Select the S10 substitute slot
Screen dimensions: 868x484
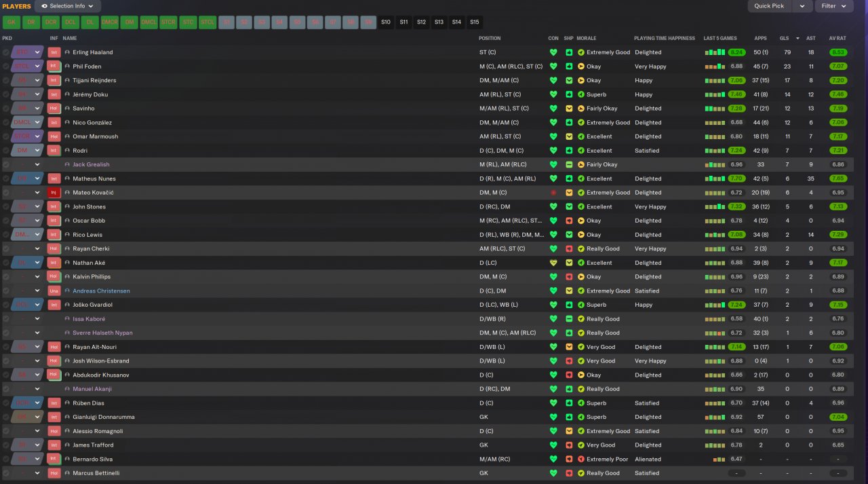386,22
